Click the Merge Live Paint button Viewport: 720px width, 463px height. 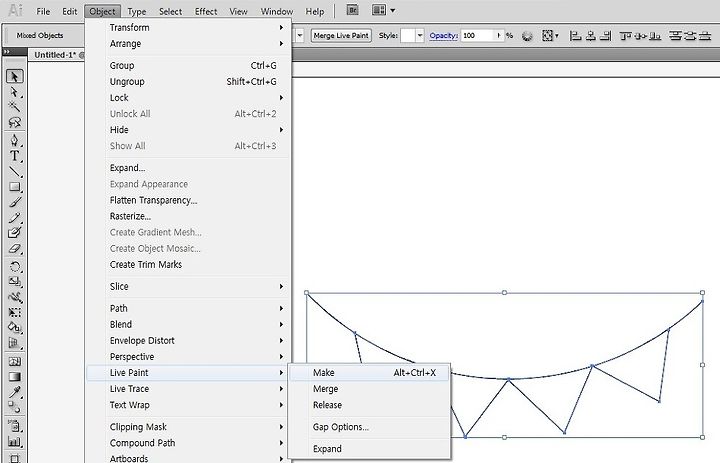point(341,35)
